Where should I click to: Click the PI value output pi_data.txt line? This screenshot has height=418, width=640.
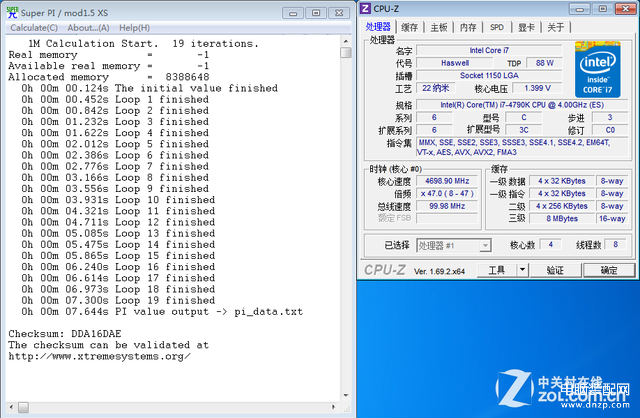pos(162,312)
